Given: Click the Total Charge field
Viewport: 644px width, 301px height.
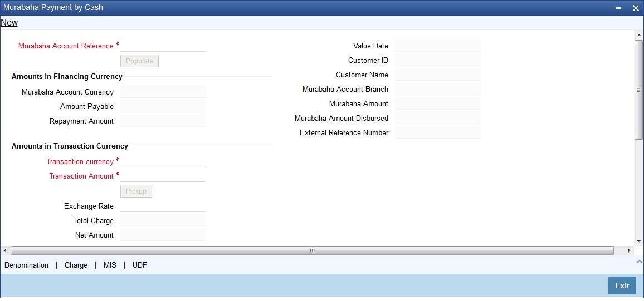Looking at the screenshot, I should (163, 220).
